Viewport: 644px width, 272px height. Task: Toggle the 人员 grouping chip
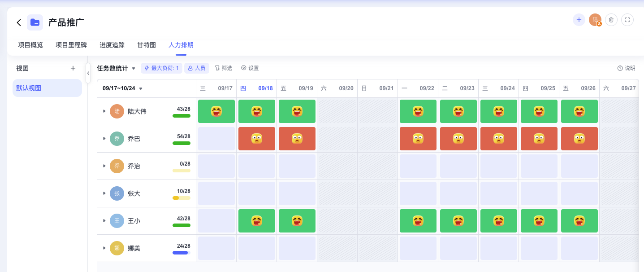(x=196, y=68)
